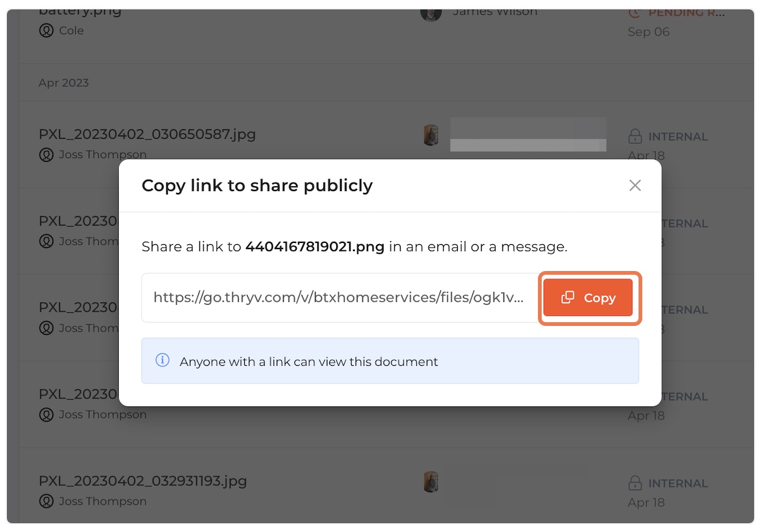The height and width of the screenshot is (532, 761).
Task: Open PXL_20230402_032931193.jpg file
Action: coord(143,481)
